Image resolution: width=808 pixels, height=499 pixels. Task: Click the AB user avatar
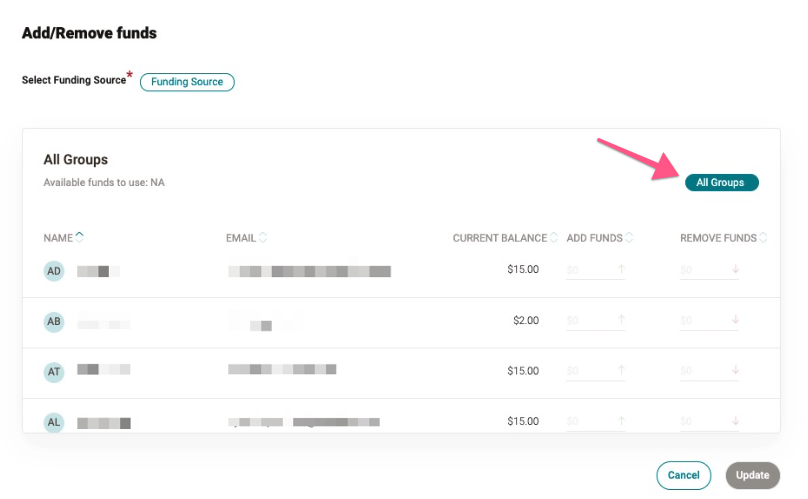coord(54,322)
